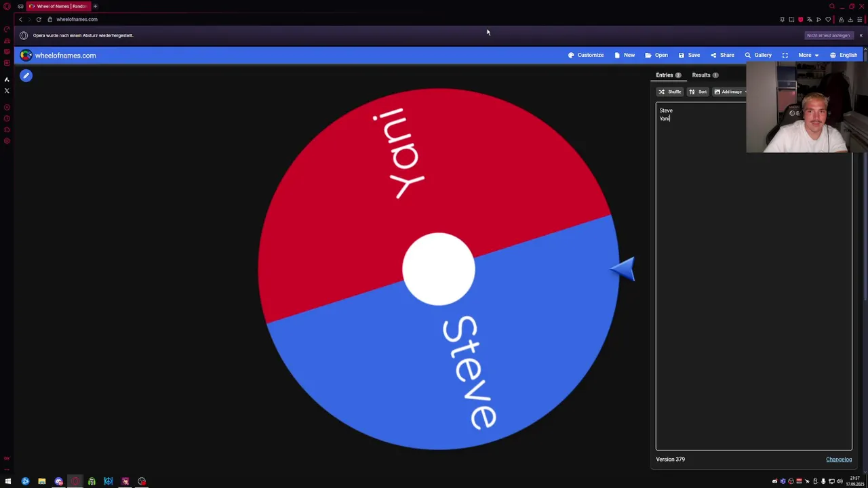Image resolution: width=868 pixels, height=488 pixels.
Task: Click the pin icon in address bar
Action: [782, 20]
